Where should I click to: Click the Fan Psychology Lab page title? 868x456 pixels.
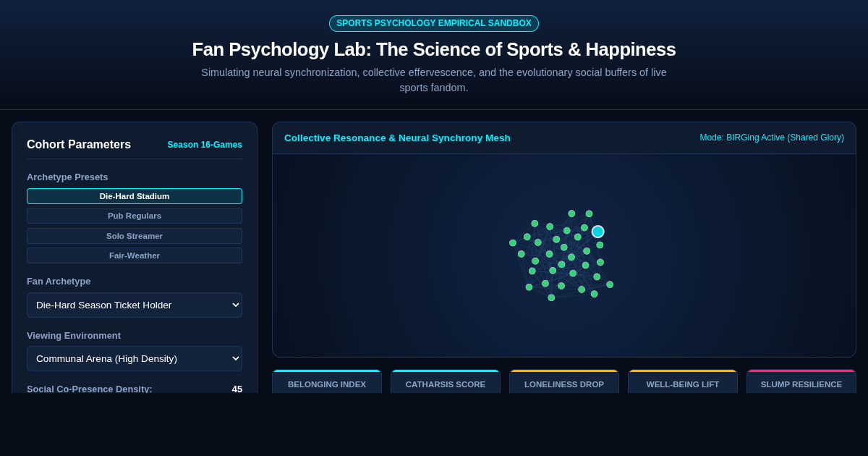tap(434, 49)
